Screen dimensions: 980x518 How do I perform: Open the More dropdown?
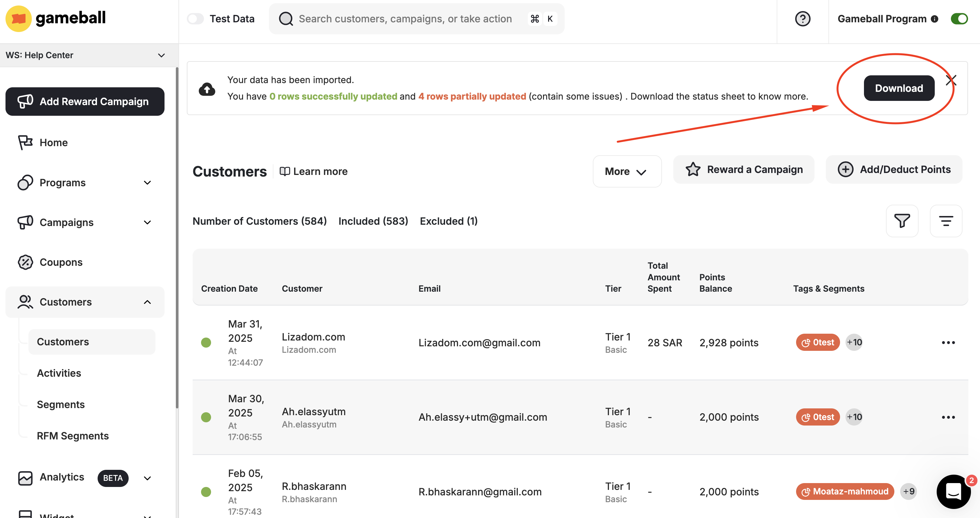point(627,171)
